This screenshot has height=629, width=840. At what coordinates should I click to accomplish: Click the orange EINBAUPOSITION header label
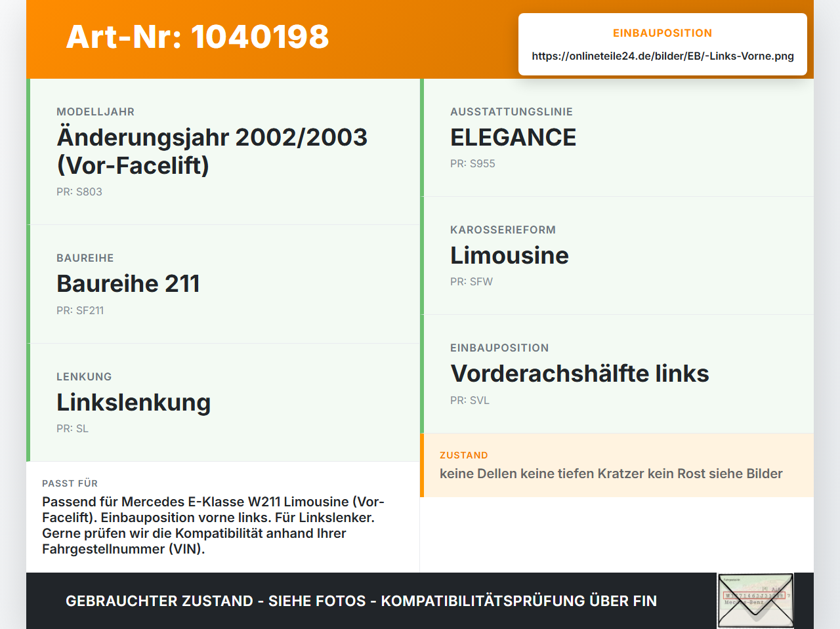tap(663, 33)
